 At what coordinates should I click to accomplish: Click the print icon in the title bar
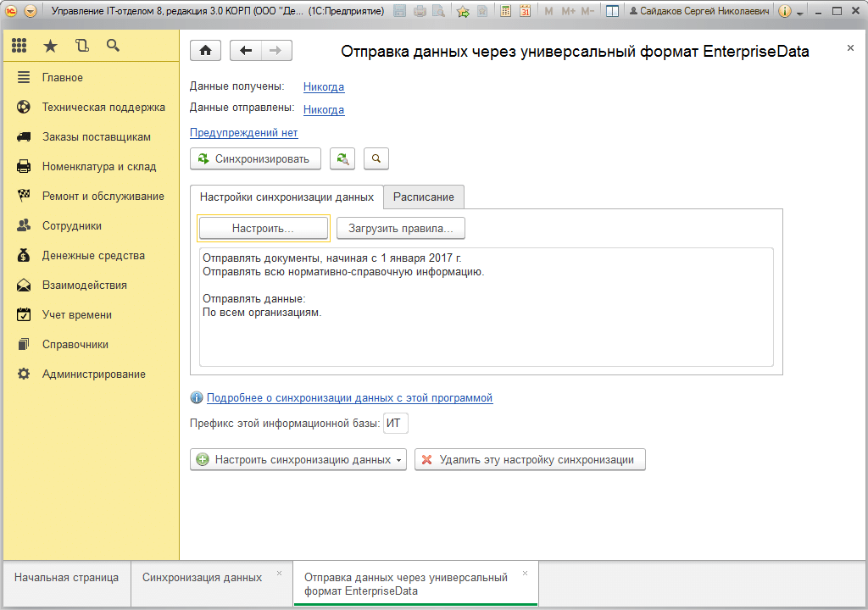tap(420, 11)
